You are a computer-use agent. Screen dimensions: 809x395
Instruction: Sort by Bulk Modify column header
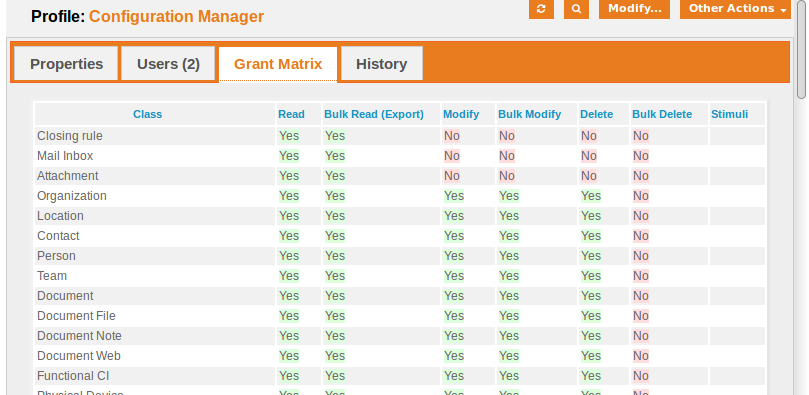pos(529,114)
